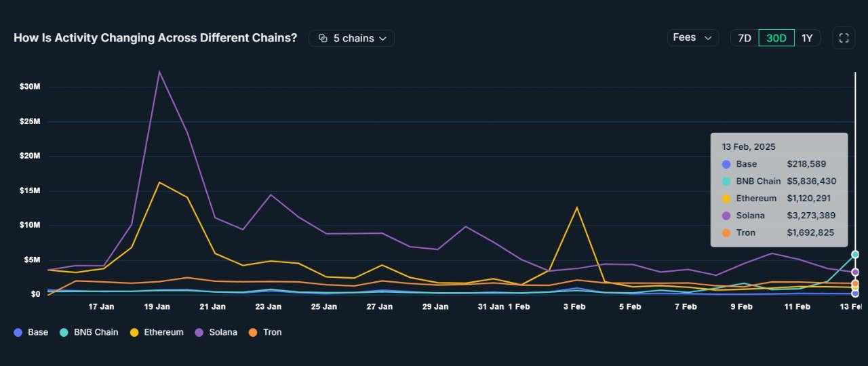The width and height of the screenshot is (868, 366).
Task: Click the 21 Jan x-axis label
Action: pos(212,307)
